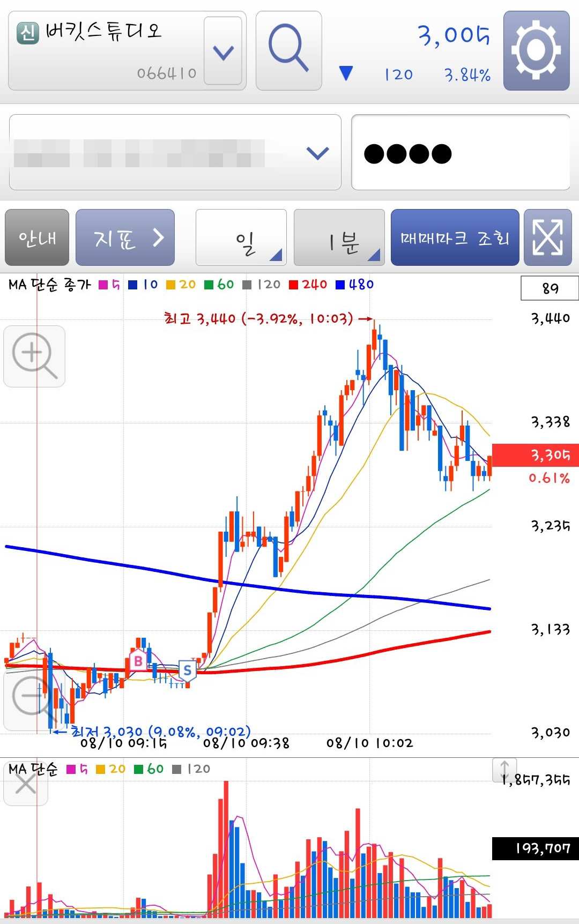Close the volume sub-chart with X
579x924 pixels.
[x=25, y=784]
